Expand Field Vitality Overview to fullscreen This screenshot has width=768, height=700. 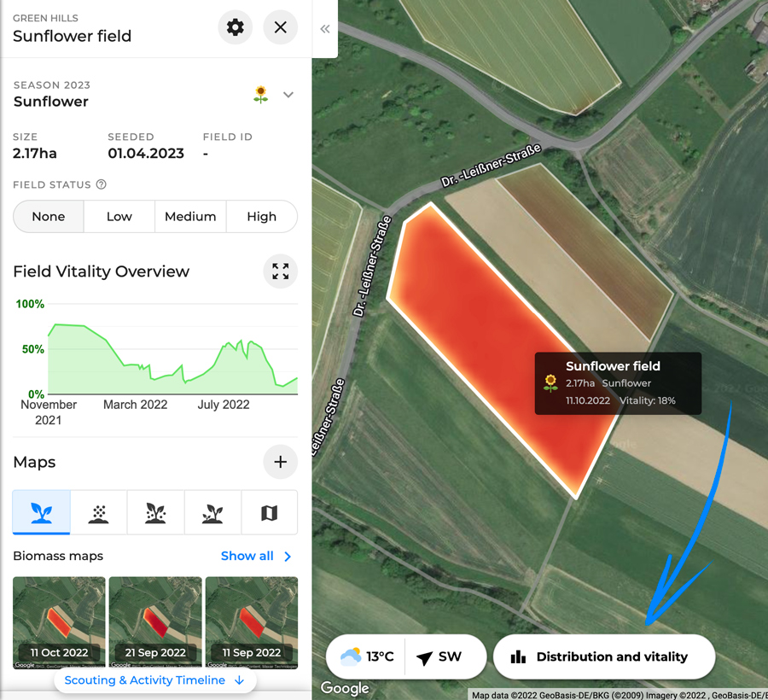pyautogui.click(x=281, y=271)
